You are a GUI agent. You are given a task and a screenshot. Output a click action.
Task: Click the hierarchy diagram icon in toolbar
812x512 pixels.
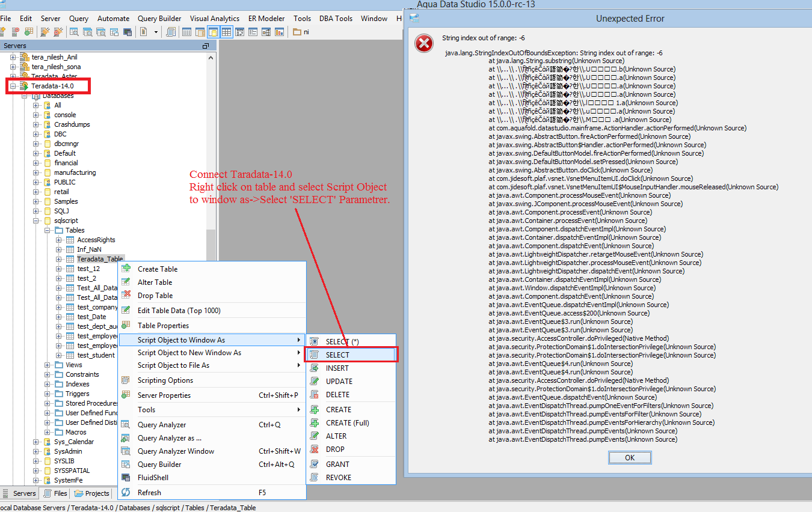pyautogui.click(x=266, y=32)
